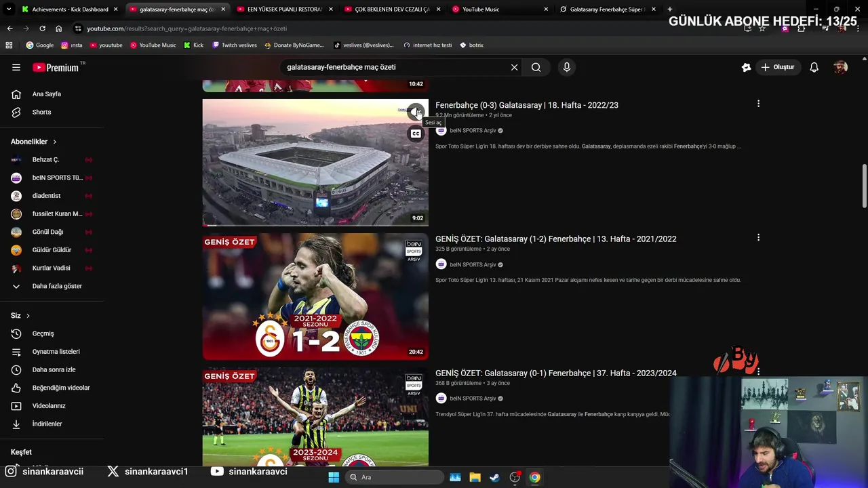Click the Oluştur create button
The image size is (868, 488).
tap(777, 67)
